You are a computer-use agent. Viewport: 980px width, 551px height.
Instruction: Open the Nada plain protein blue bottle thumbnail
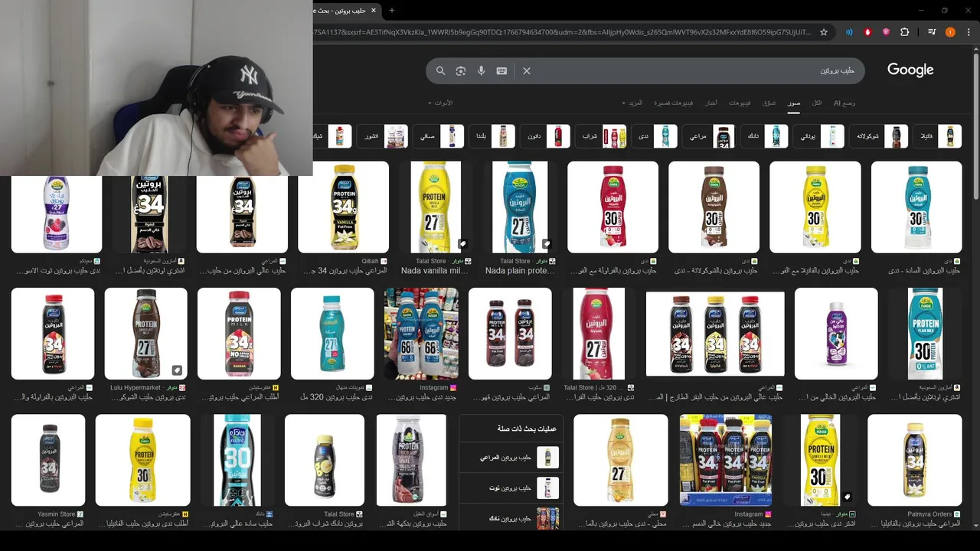(520, 207)
